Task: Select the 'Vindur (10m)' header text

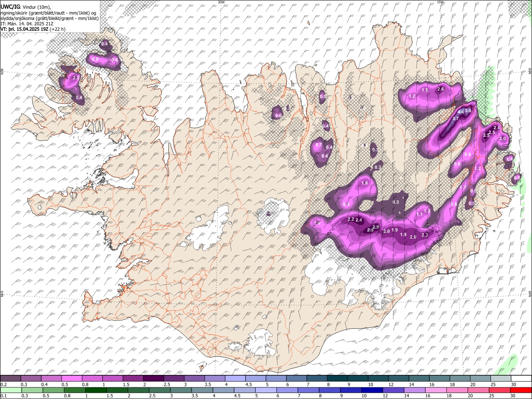Action: tap(36, 7)
